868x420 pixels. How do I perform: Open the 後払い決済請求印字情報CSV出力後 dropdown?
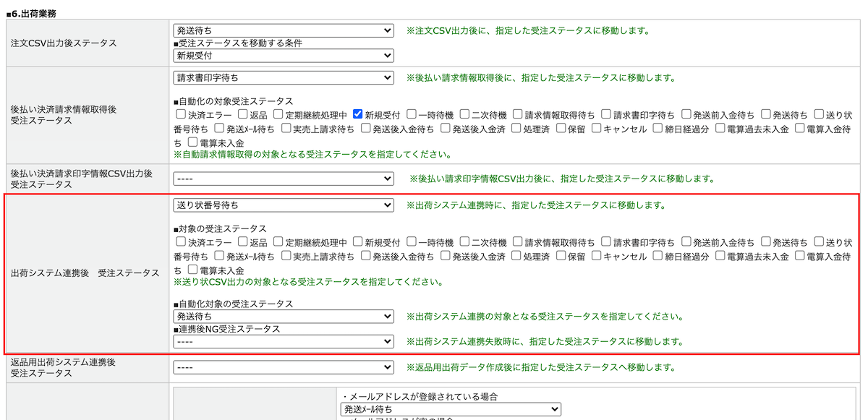pos(284,179)
